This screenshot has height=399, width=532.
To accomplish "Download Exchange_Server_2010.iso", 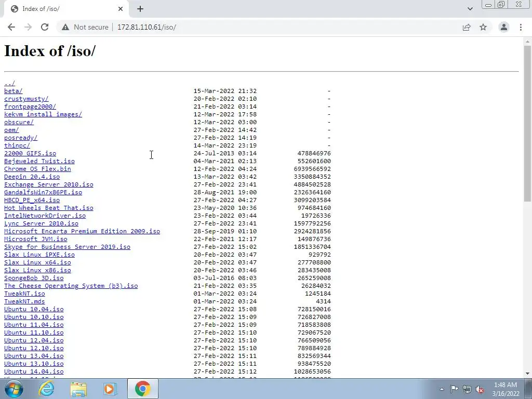I will click(x=48, y=184).
